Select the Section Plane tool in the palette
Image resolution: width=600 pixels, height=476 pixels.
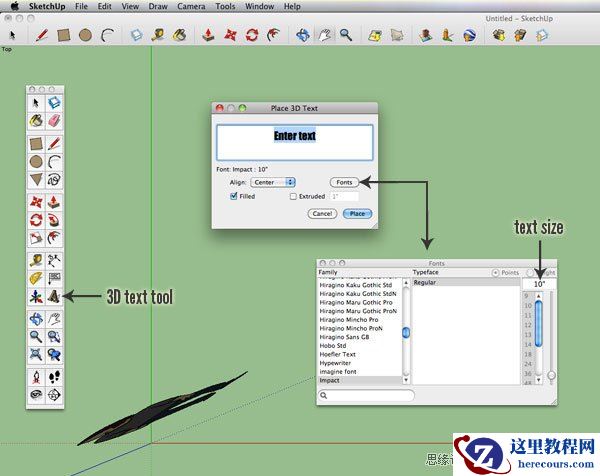click(54, 394)
